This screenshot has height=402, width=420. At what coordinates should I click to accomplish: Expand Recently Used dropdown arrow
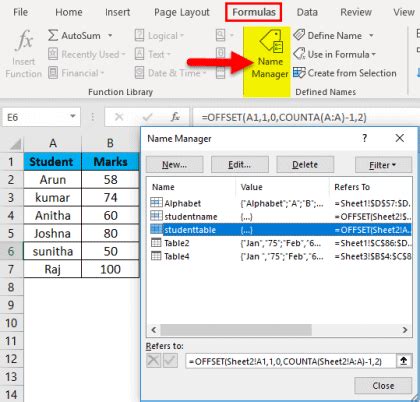coord(123,54)
